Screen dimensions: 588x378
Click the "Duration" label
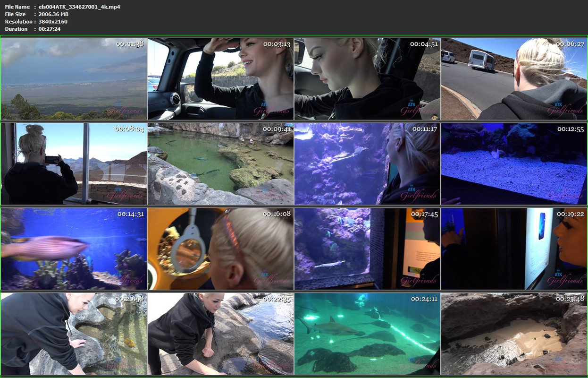[16, 29]
